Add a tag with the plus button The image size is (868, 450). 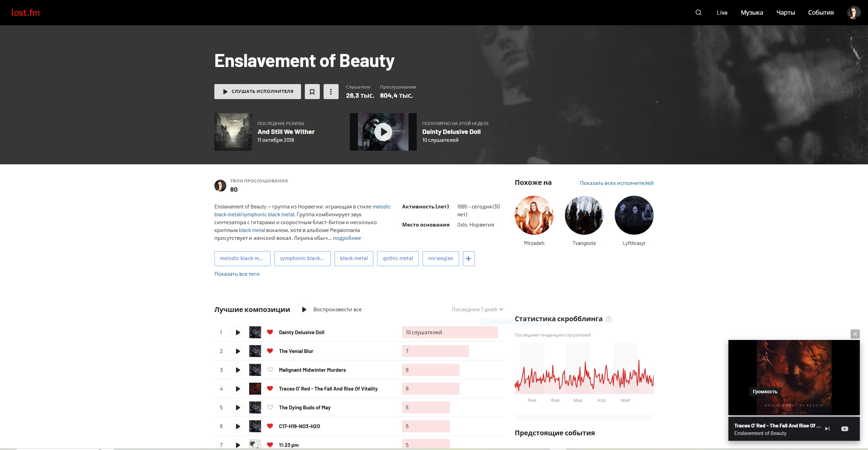click(469, 259)
